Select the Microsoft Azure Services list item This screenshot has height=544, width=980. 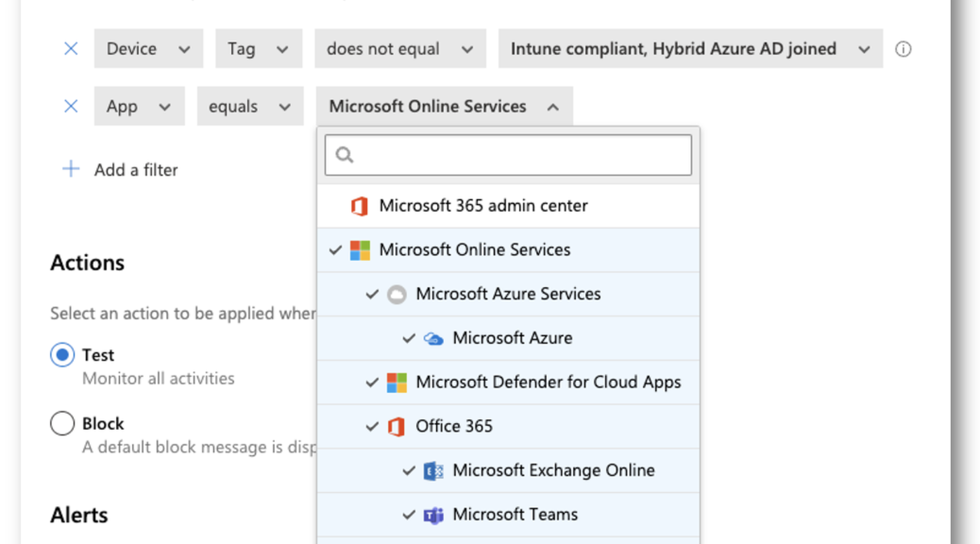coord(508,294)
